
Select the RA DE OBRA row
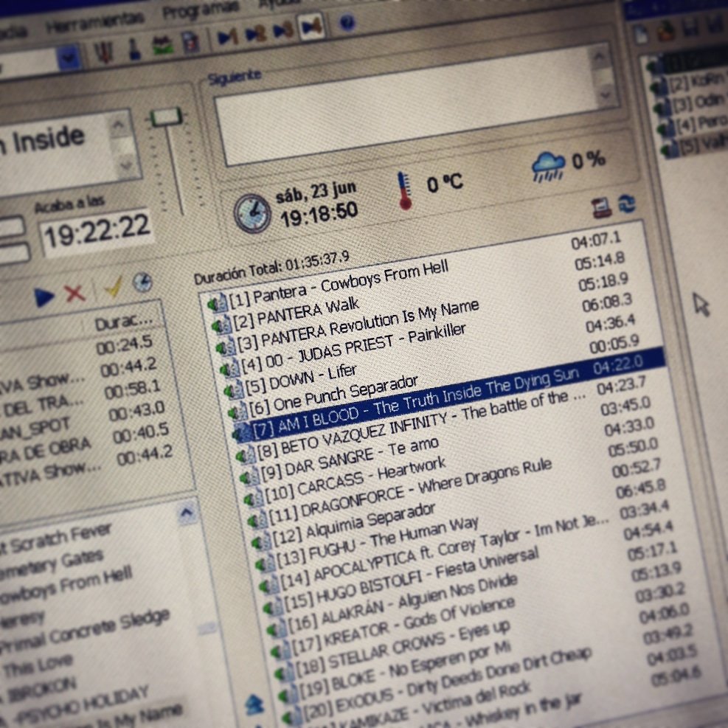pyautogui.click(x=44, y=451)
